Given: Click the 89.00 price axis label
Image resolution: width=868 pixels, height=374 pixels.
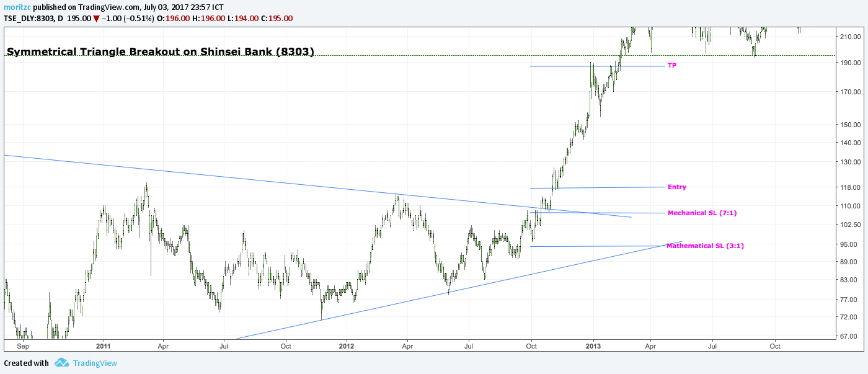Looking at the screenshot, I should [848, 262].
